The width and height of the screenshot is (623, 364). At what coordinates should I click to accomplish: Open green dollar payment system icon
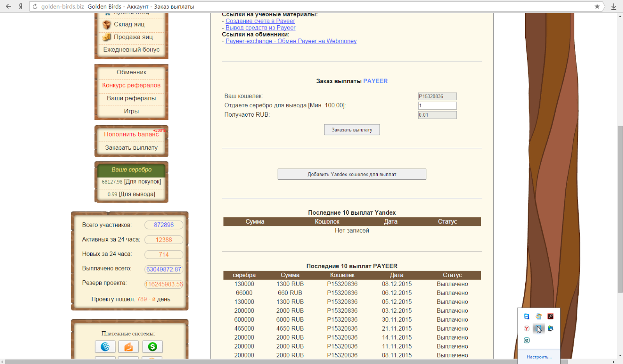click(x=152, y=346)
